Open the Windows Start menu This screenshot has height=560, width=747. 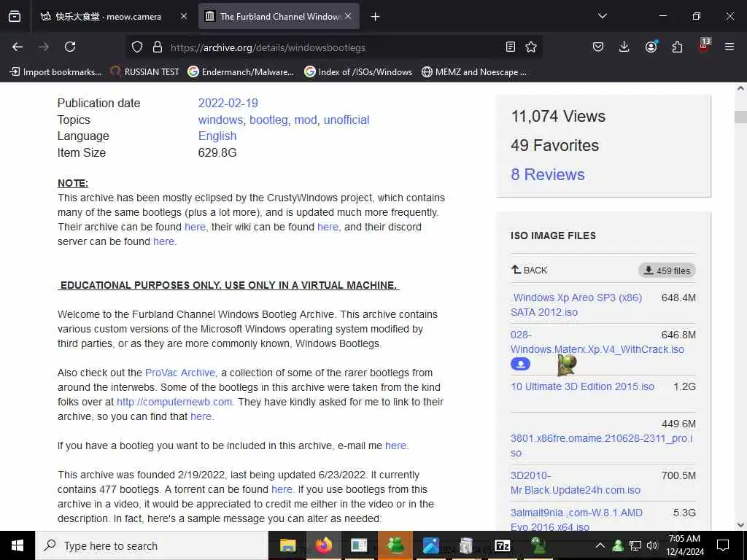point(18,545)
